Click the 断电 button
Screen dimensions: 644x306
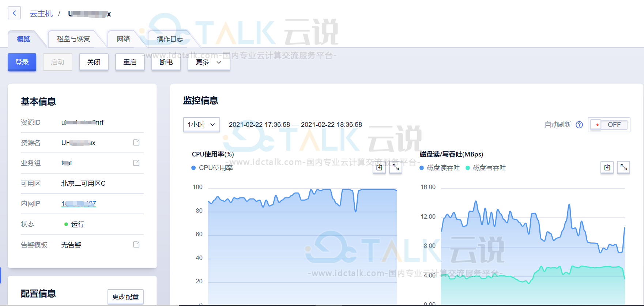[x=166, y=62]
